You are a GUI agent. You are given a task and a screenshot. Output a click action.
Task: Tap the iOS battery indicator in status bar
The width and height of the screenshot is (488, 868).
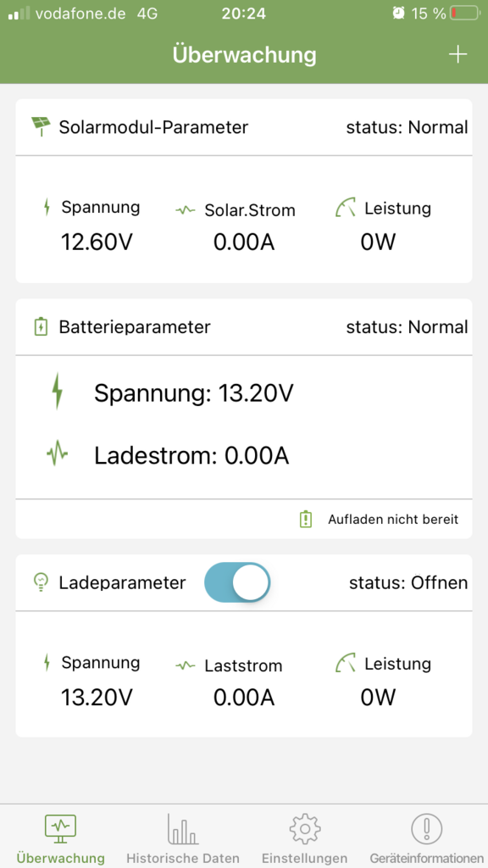coord(465,14)
